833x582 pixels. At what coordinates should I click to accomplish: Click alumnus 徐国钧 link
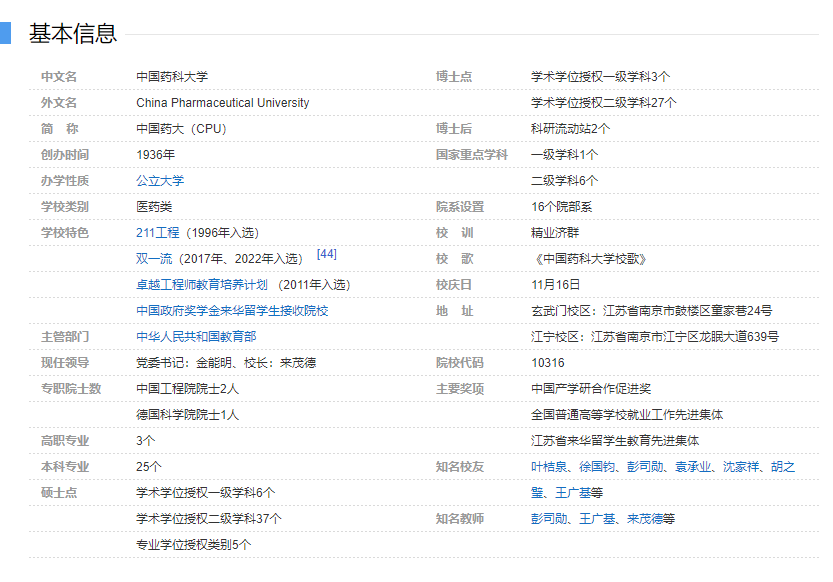coord(597,467)
